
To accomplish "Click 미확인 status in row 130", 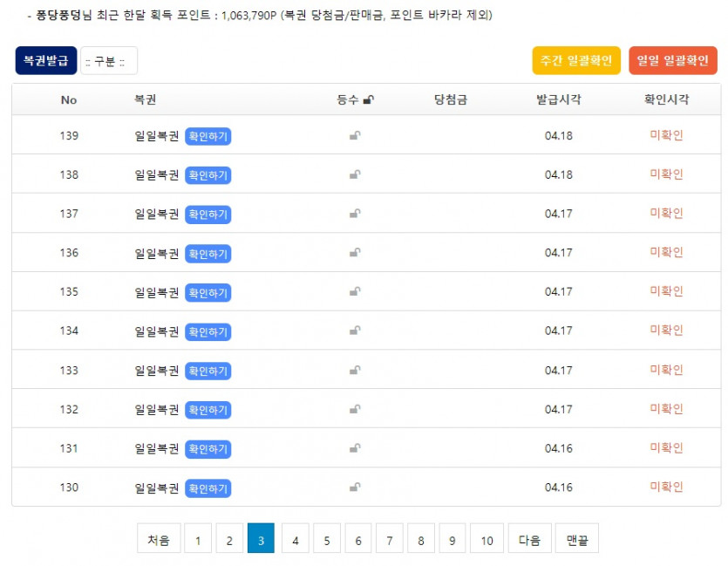I will click(666, 487).
